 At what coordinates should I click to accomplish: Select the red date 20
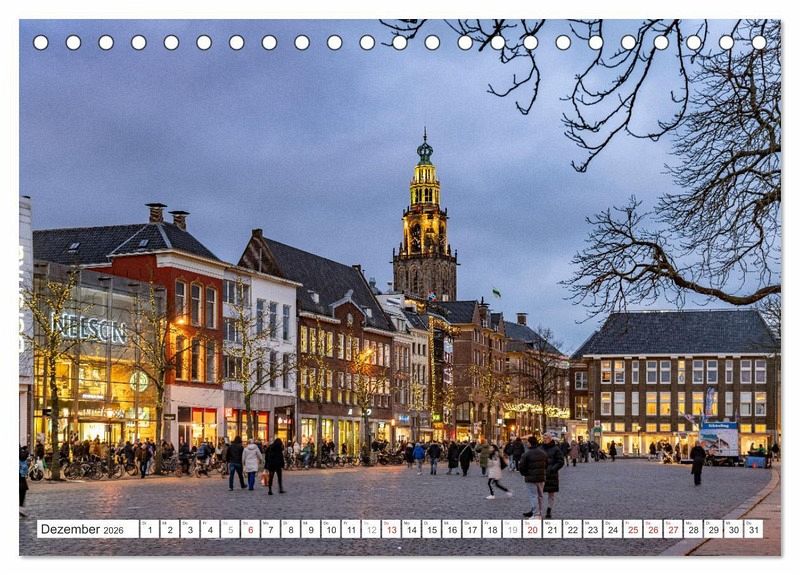532,529
